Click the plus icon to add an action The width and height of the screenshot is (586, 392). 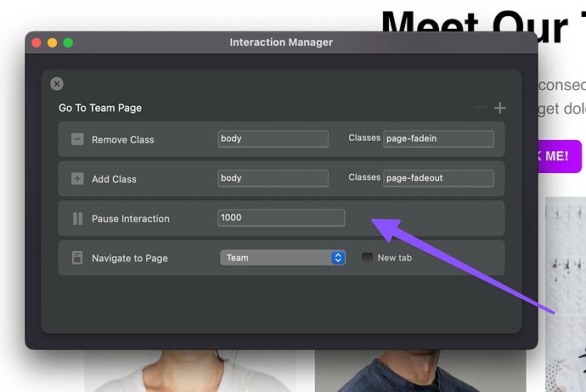coord(500,108)
